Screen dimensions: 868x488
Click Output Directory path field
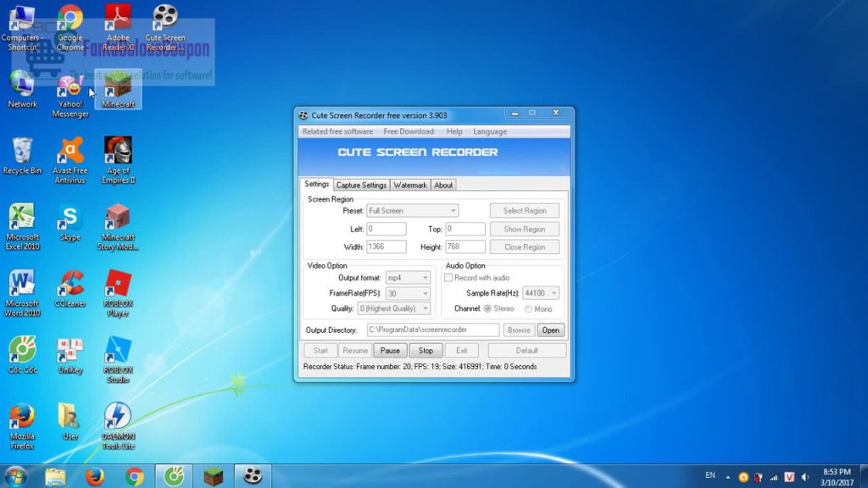pos(433,330)
